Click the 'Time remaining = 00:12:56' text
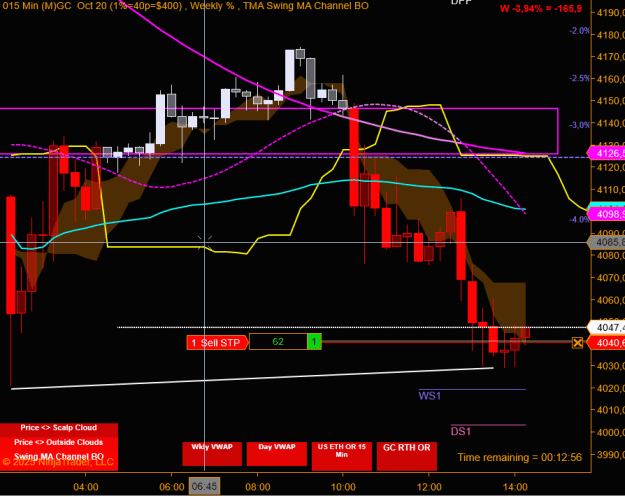This screenshot has width=625, height=496. tap(519, 457)
